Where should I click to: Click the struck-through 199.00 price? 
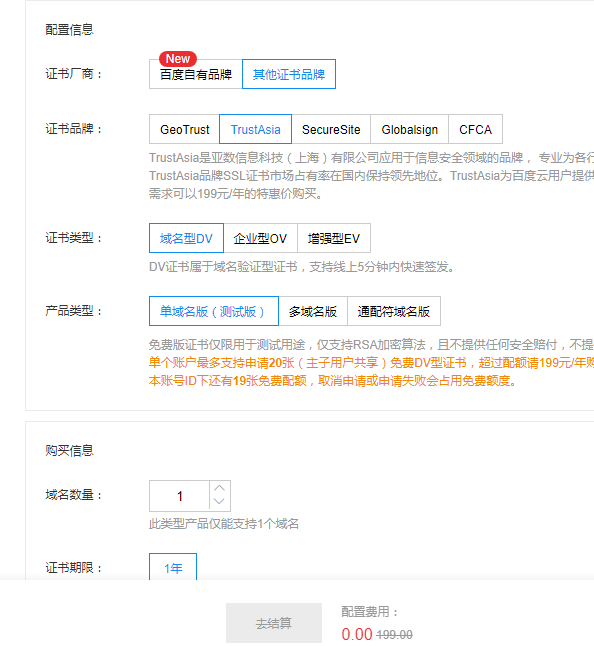(395, 634)
